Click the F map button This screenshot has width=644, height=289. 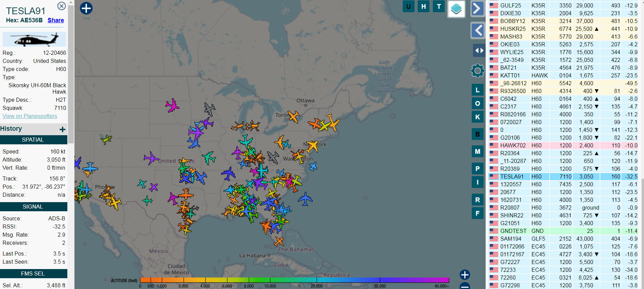(x=478, y=213)
